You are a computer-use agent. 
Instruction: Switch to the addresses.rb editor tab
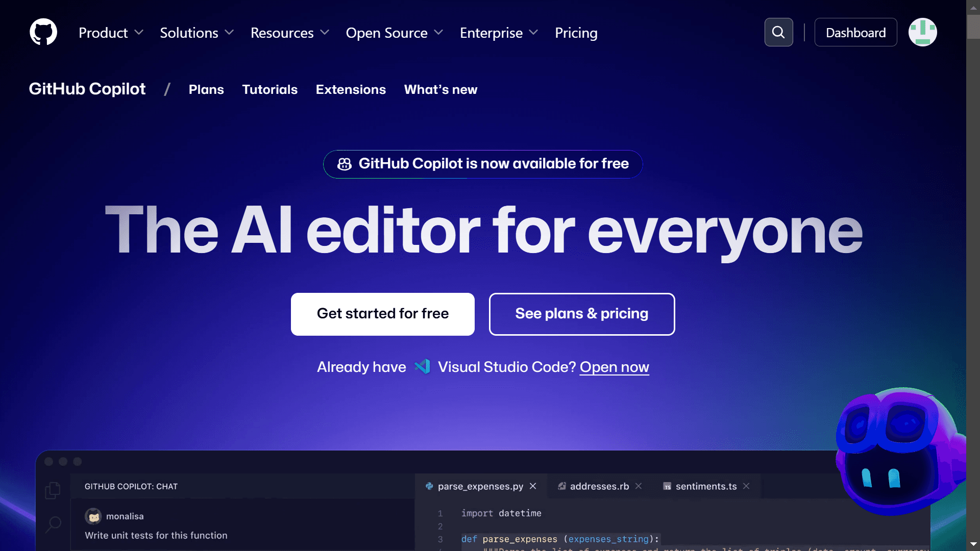coord(599,486)
